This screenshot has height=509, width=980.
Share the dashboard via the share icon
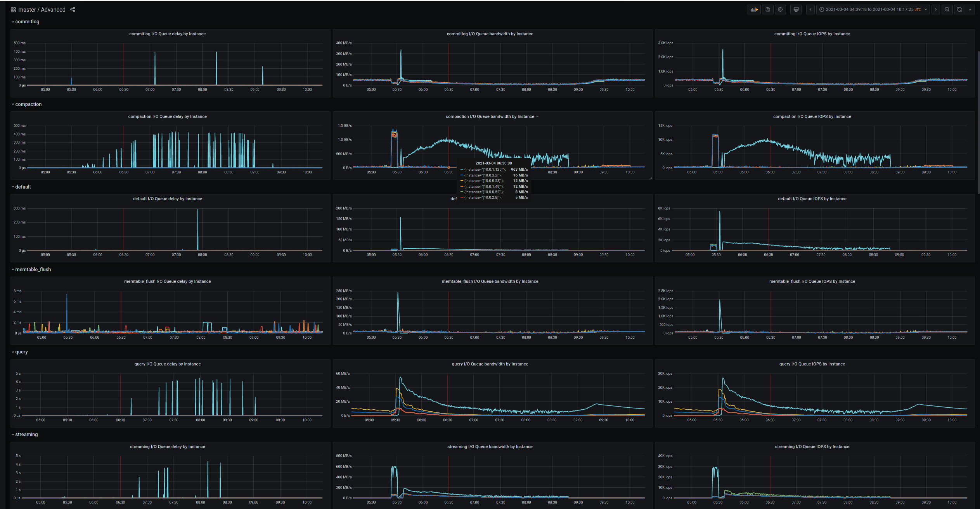(x=72, y=9)
